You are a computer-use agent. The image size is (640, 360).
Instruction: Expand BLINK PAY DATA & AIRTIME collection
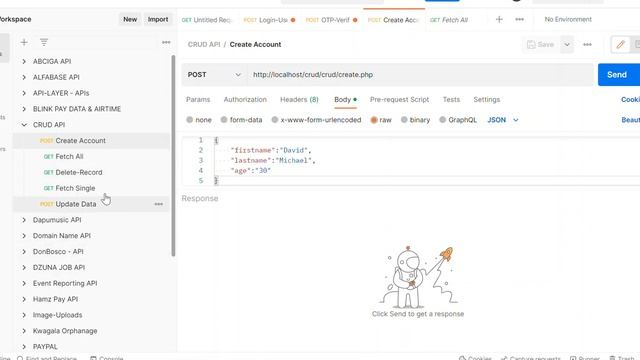point(24,109)
